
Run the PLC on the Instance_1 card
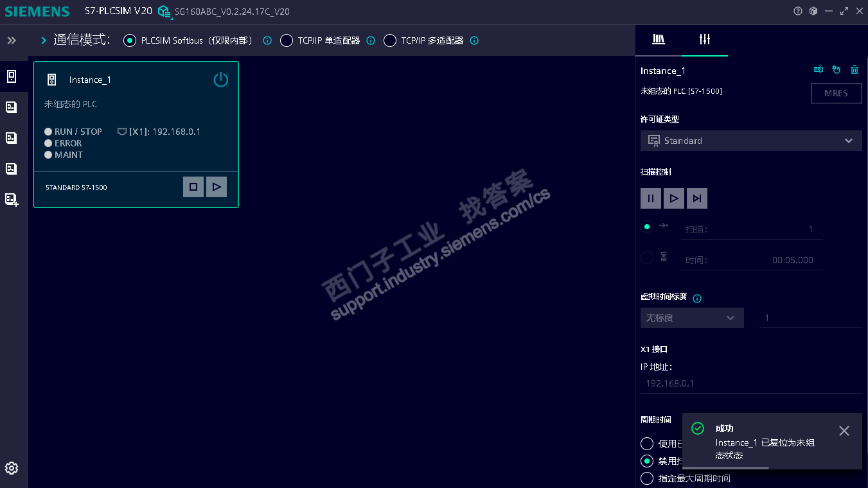217,187
